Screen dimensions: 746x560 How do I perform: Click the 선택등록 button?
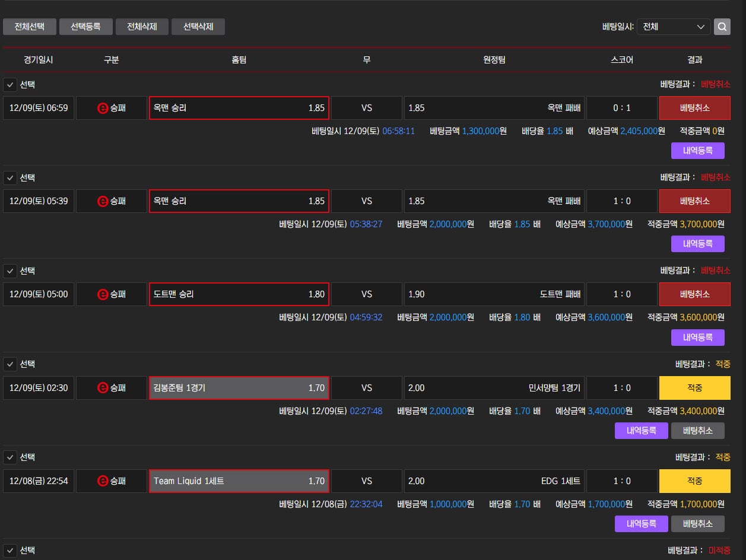tap(85, 27)
